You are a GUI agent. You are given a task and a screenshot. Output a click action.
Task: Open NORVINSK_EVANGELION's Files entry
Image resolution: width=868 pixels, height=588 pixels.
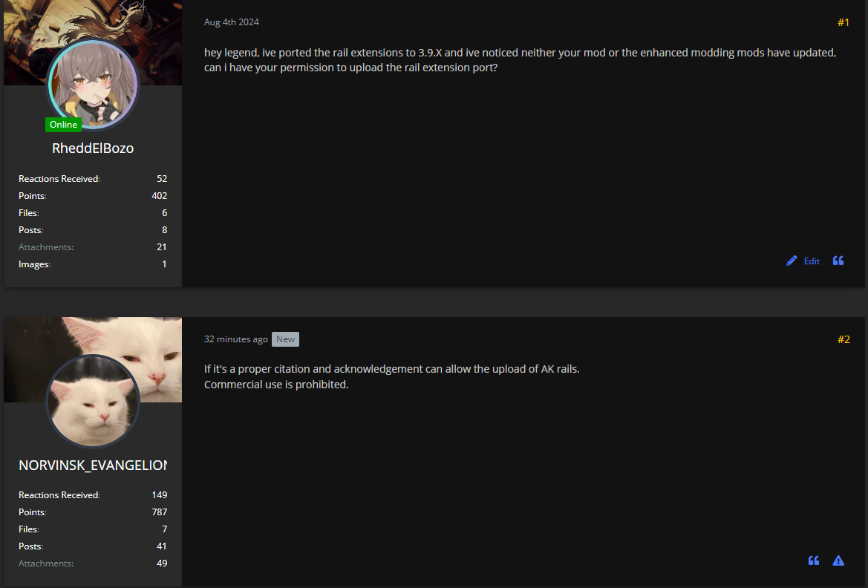coord(93,529)
